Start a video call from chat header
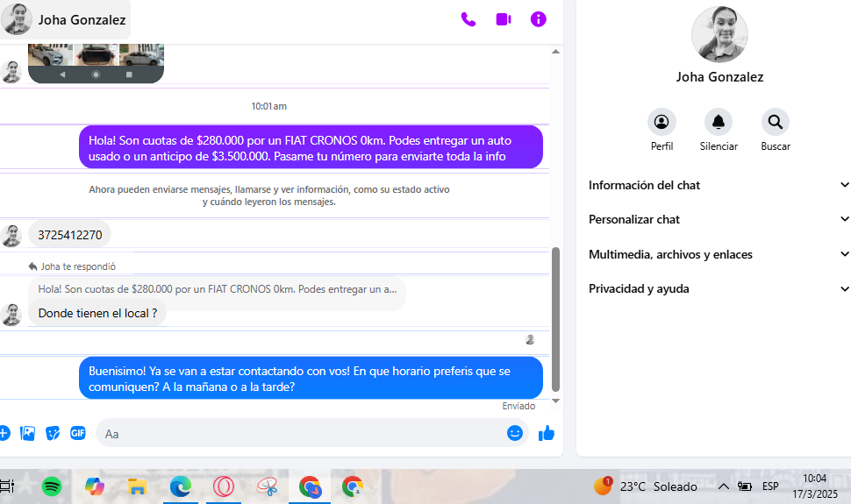 click(x=504, y=19)
